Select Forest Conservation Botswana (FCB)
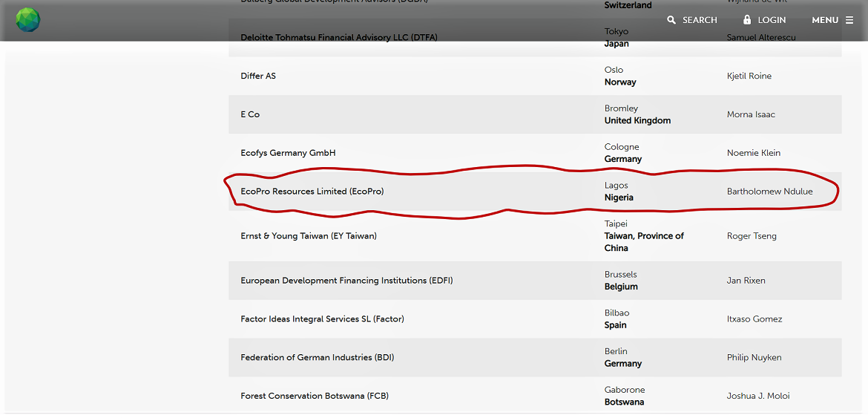This screenshot has width=868, height=418. 315,396
